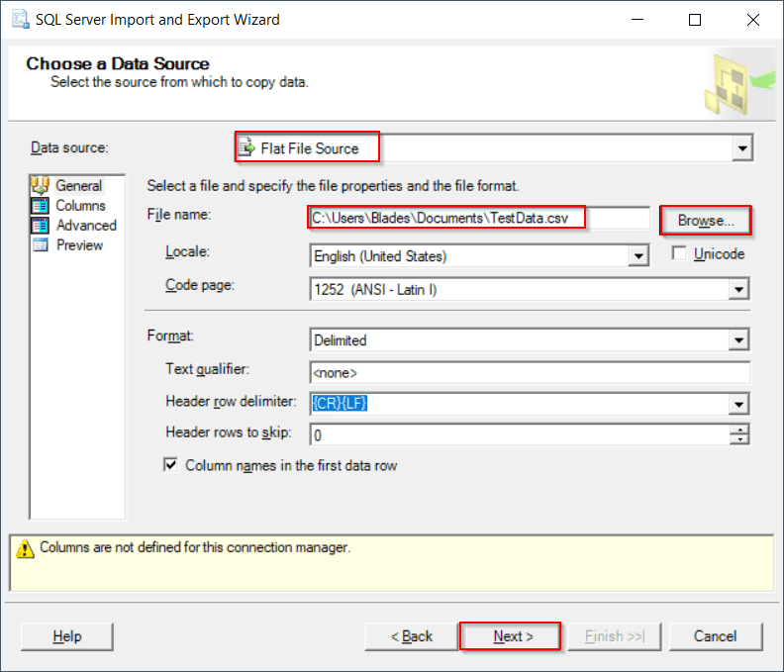Open the Advanced page
This screenshot has width=784, height=672.
(86, 226)
